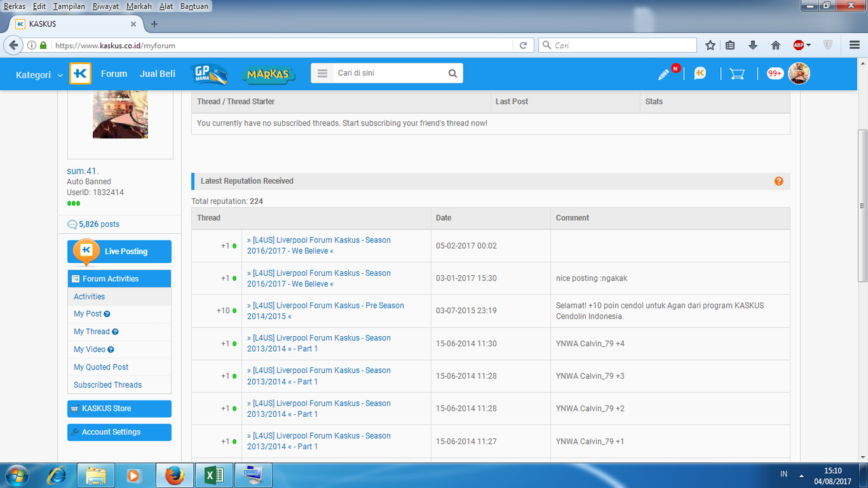Open the GP Mania banner icon
This screenshot has width=868, height=488.
[x=208, y=74]
